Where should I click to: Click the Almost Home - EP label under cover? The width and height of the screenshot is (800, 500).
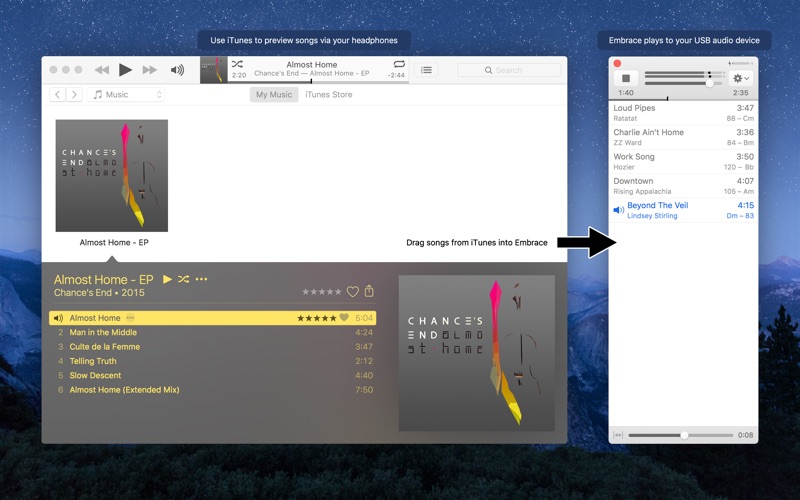(x=114, y=242)
